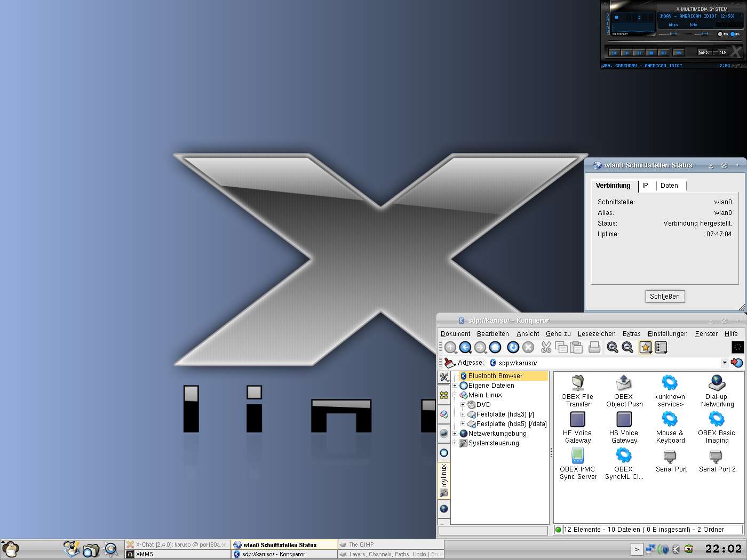The image size is (747, 560).
Task: Click the copy icon in Konqueror toolbar
Action: coord(561,348)
